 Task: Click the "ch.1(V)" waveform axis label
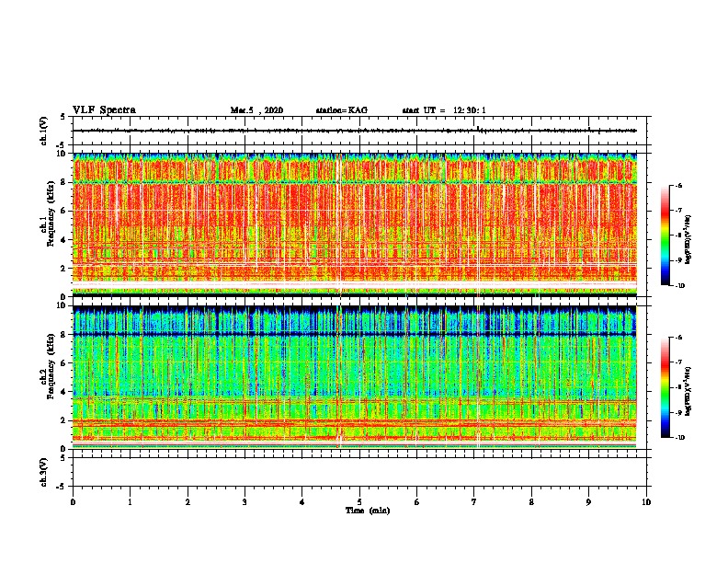click(x=43, y=131)
